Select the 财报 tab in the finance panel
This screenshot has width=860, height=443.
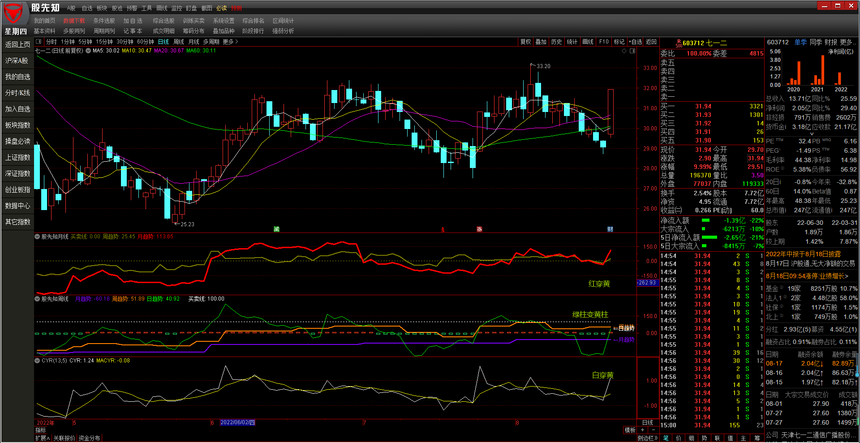coord(831,42)
